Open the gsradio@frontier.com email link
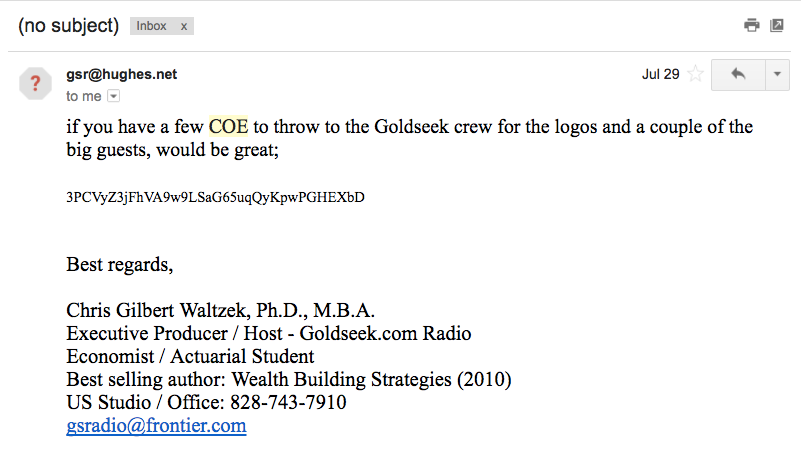The width and height of the screenshot is (801, 464). [x=156, y=425]
